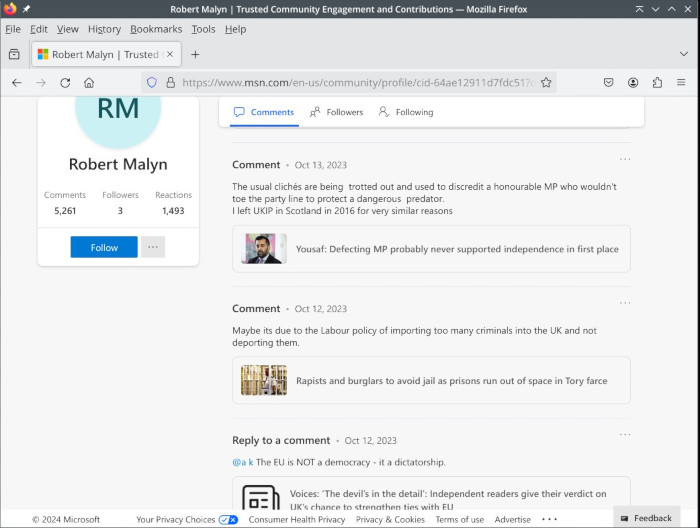Open the Yousaf defecting MP article link
700x528 pixels.
coord(457,249)
